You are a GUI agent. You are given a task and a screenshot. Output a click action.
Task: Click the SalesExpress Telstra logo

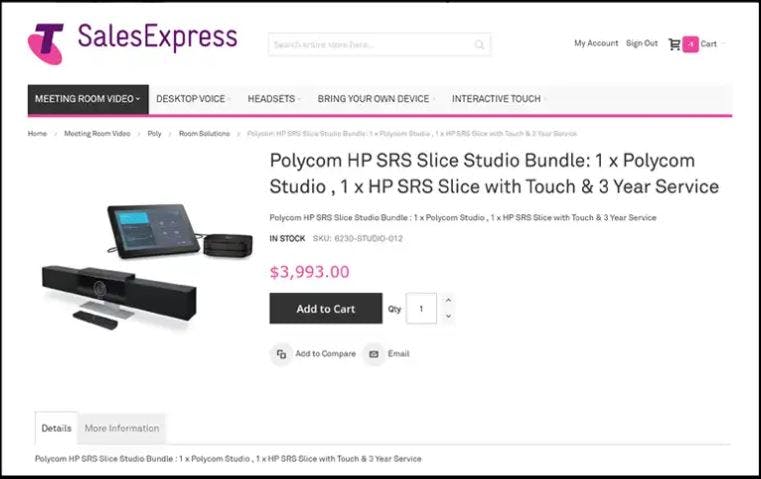[132, 43]
